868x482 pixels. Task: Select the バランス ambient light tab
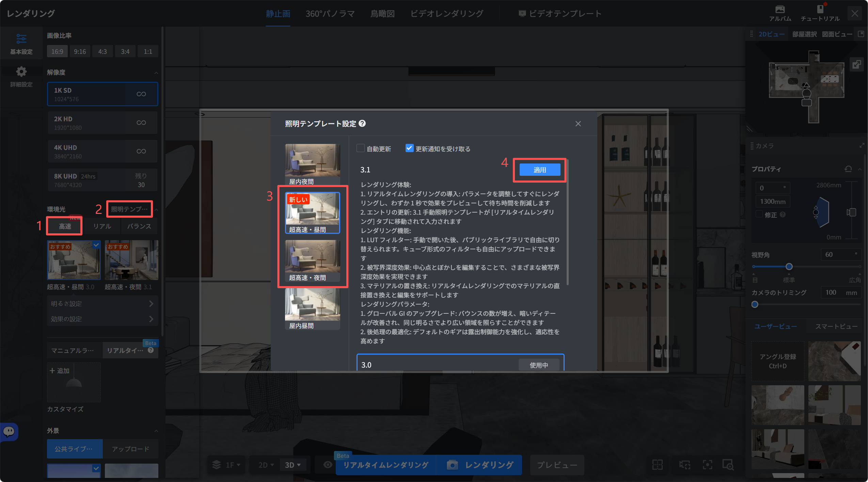(x=139, y=226)
